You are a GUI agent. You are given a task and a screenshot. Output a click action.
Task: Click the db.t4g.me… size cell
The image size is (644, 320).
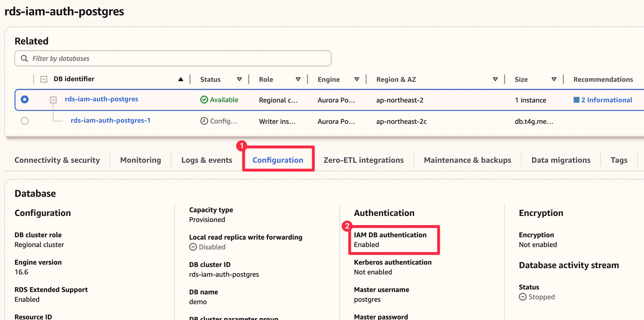pos(534,121)
